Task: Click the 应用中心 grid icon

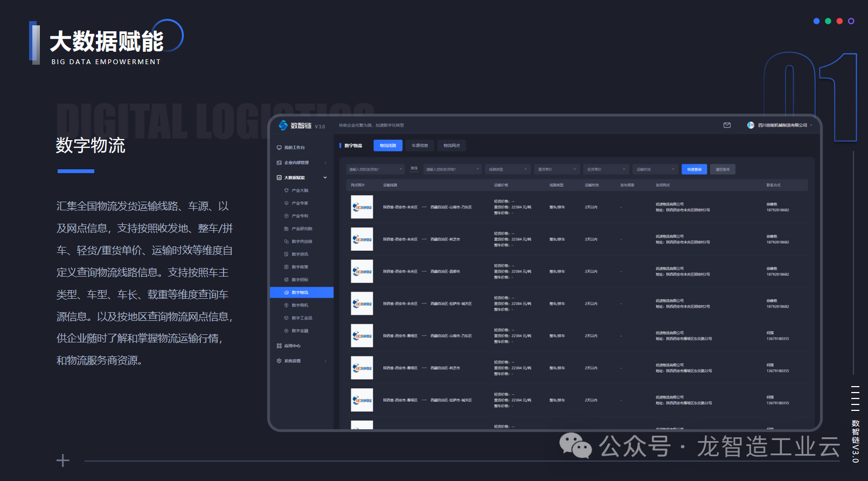Action: pyautogui.click(x=279, y=346)
